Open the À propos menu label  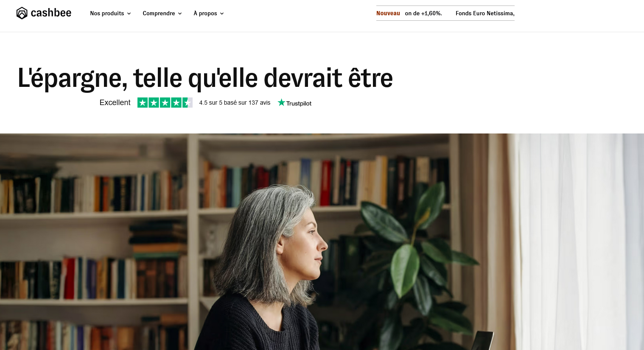pos(205,14)
